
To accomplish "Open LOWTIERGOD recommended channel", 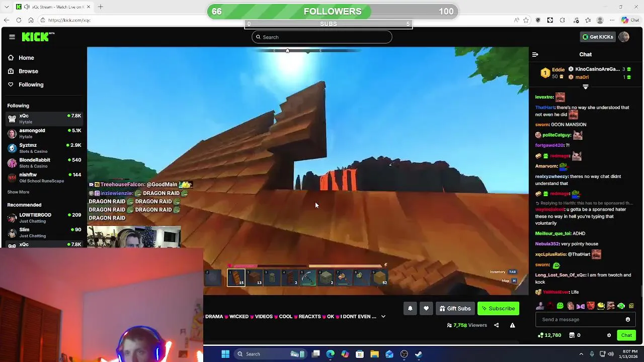I will click(x=44, y=218).
